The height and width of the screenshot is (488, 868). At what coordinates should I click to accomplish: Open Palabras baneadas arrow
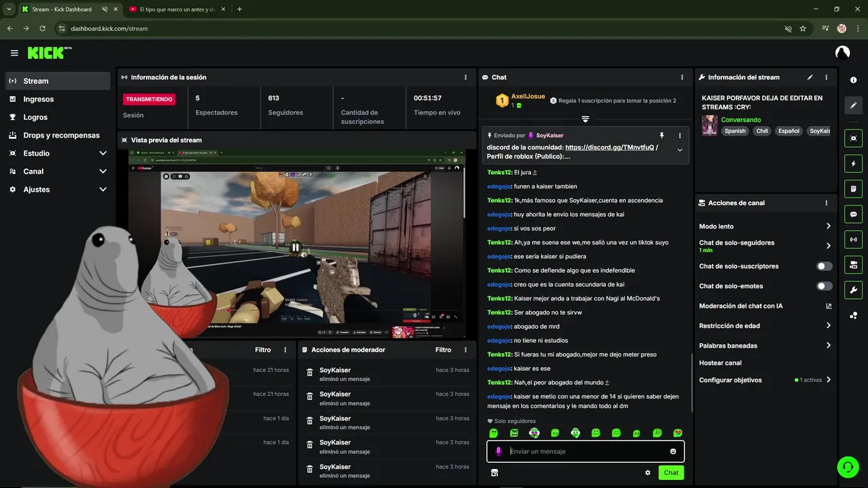[x=828, y=346]
